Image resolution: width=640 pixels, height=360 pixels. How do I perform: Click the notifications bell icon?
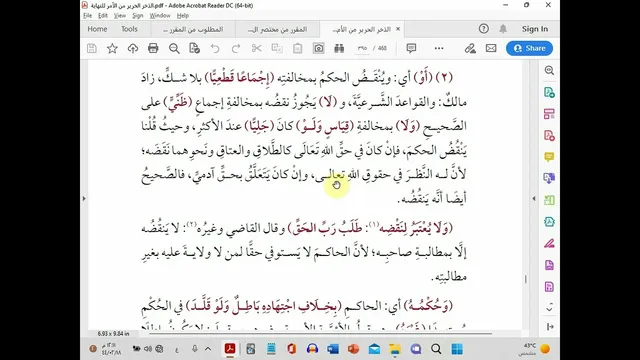pyautogui.click(x=503, y=29)
